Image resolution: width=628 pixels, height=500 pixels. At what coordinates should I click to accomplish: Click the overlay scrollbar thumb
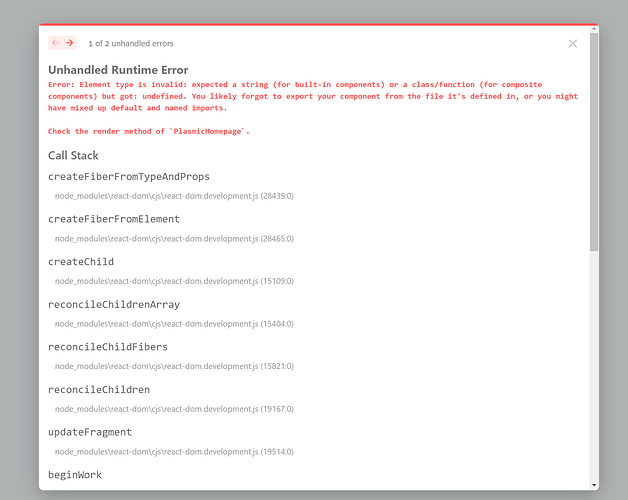pos(594,142)
